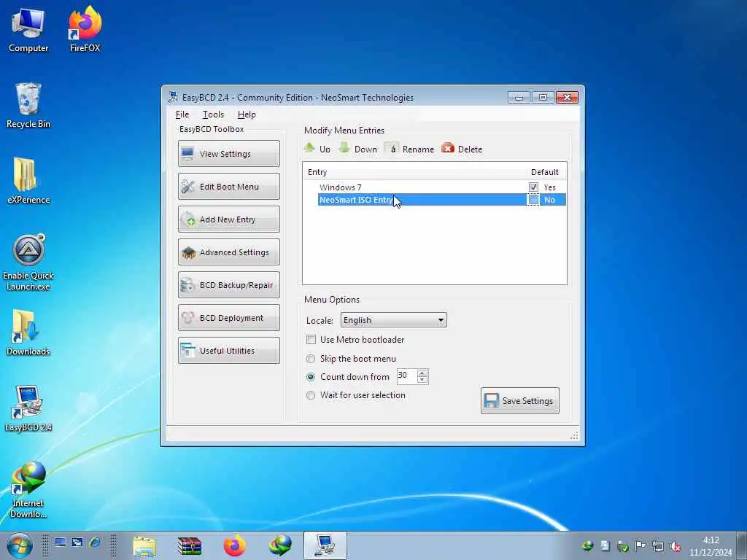Click the muted volume tray icon
Image resolution: width=747 pixels, height=560 pixels.
tap(675, 545)
